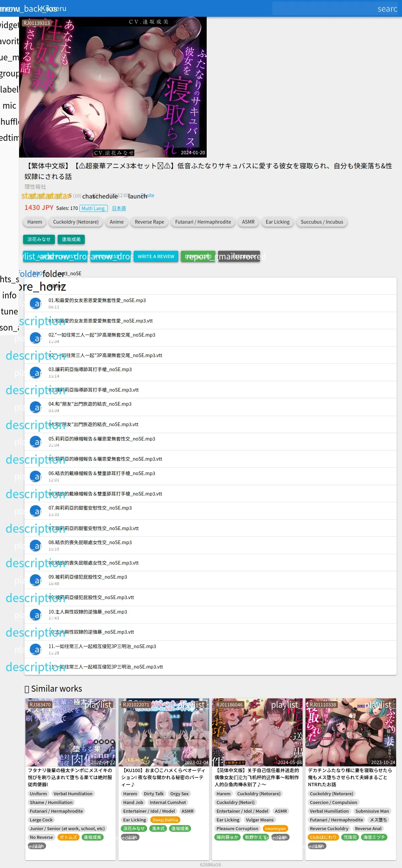Filter by the ASMR tag
The width and height of the screenshot is (402, 868).
click(x=248, y=222)
